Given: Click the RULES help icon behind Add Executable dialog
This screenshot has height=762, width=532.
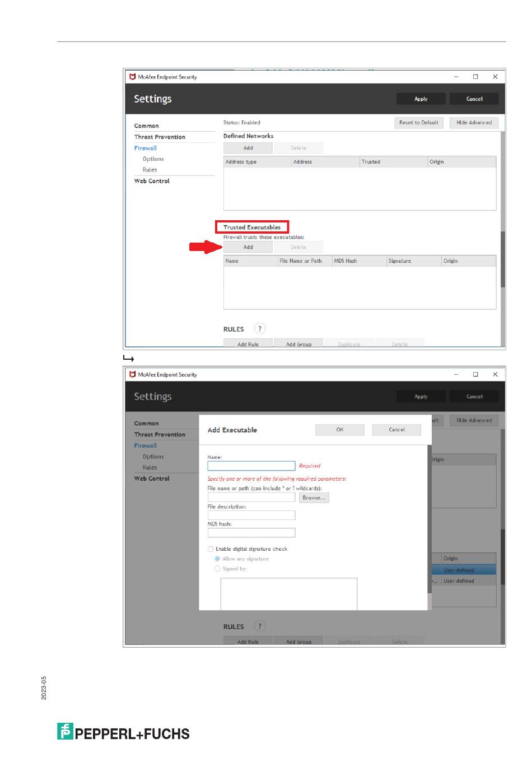Looking at the screenshot, I should point(259,626).
